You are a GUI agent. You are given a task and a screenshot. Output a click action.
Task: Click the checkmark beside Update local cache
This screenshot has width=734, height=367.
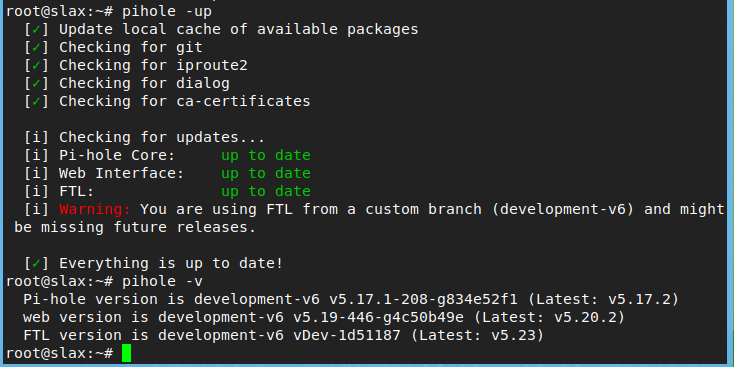click(x=37, y=29)
